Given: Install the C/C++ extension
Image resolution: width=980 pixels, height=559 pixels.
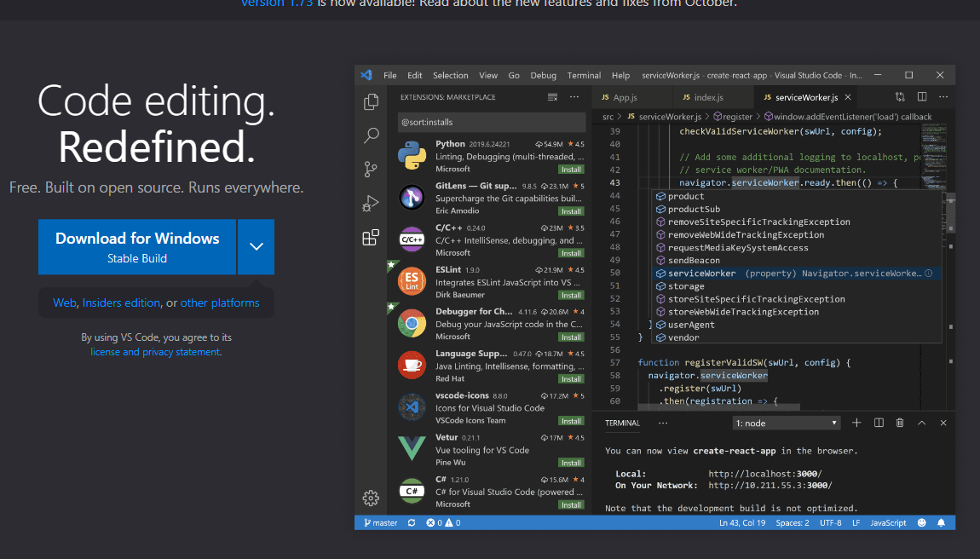Looking at the screenshot, I should click(x=571, y=253).
